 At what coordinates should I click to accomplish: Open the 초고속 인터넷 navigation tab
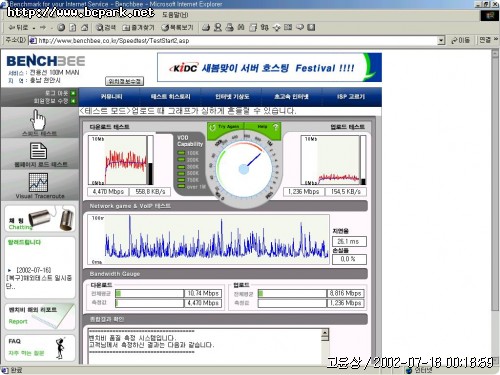[291, 97]
